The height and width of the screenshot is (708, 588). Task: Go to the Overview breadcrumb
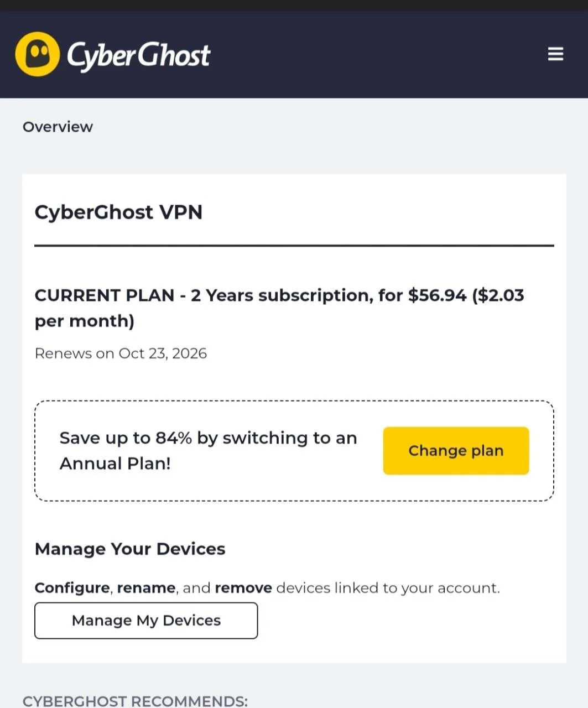click(58, 127)
